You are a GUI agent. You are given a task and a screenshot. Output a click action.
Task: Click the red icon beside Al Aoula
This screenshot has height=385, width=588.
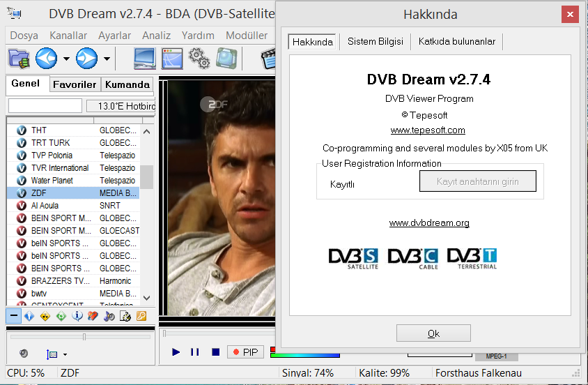[22, 206]
